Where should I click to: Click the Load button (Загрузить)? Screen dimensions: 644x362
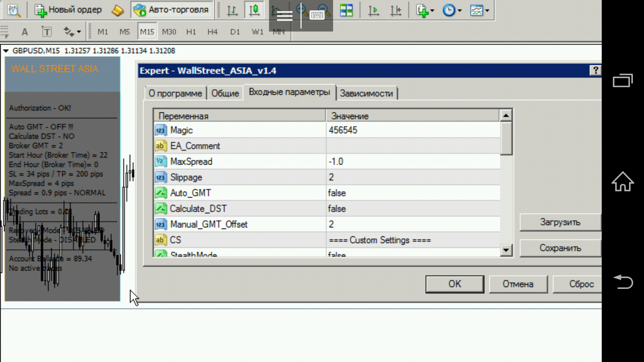point(560,222)
